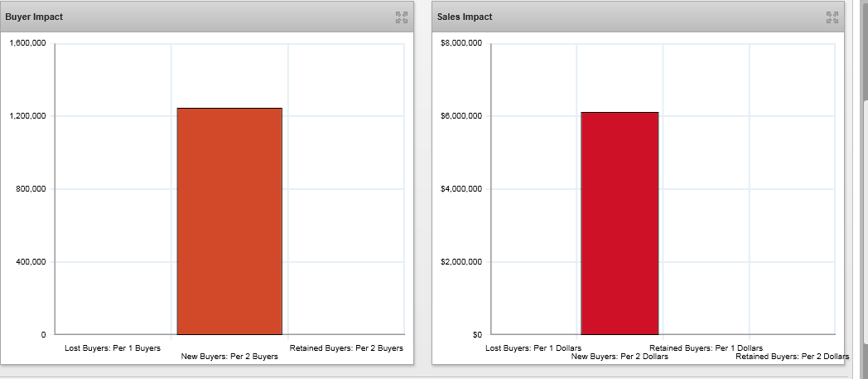Click the 'Retained Buyers: Per 1 Dollars' label

coord(706,348)
